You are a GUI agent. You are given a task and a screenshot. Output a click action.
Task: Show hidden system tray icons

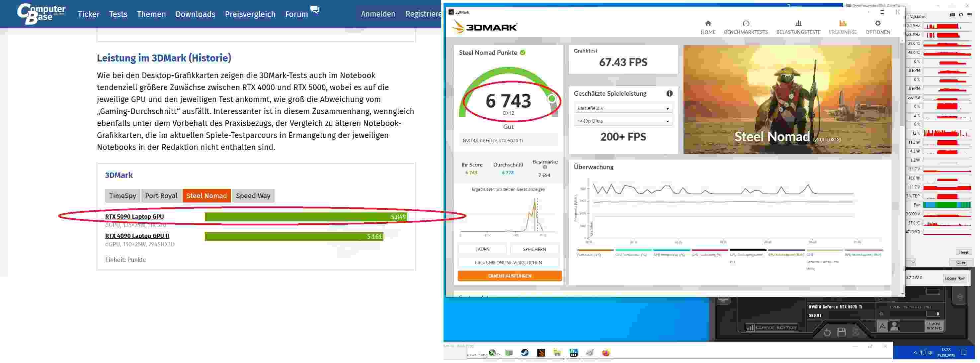915,353
